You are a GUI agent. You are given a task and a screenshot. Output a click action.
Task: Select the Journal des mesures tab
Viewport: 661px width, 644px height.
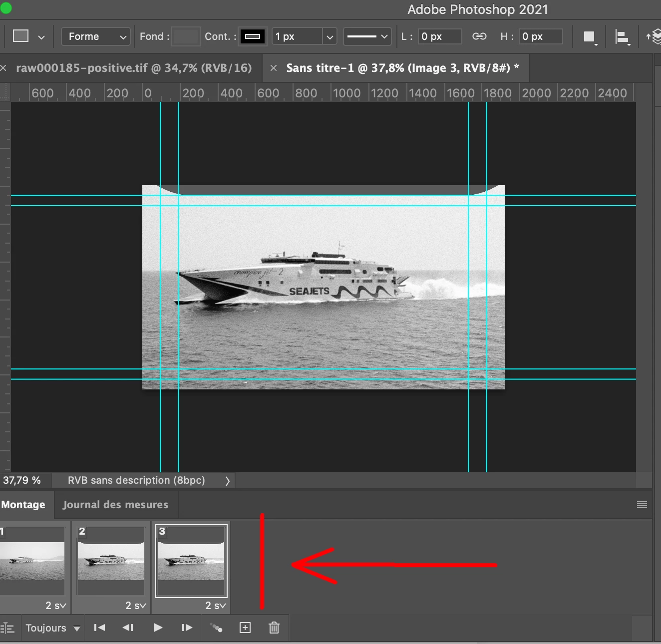pyautogui.click(x=115, y=505)
